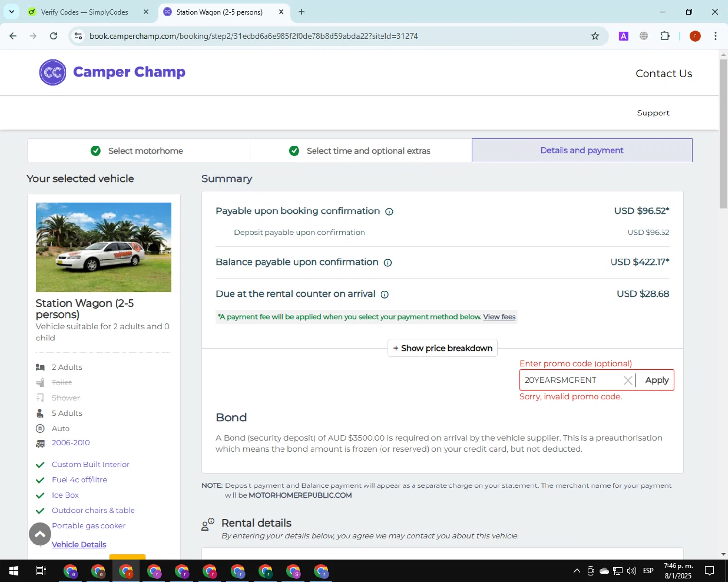The width and height of the screenshot is (728, 582).
Task: Open the Chrome three-dot menu
Action: coord(715,36)
